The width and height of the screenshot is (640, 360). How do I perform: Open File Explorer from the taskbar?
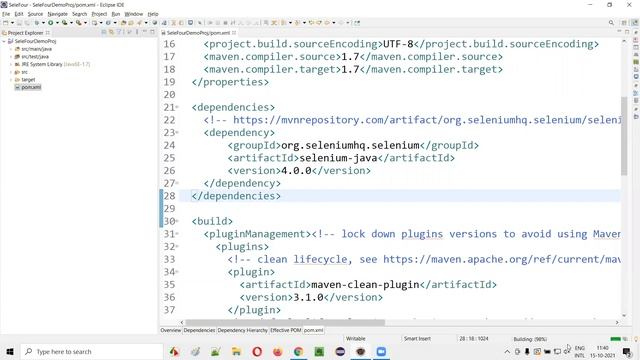point(236,351)
